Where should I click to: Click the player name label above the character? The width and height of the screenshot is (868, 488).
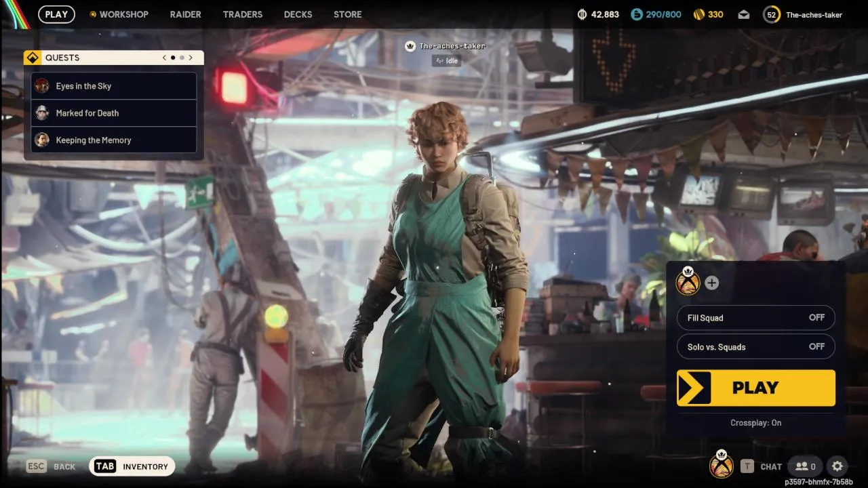(452, 46)
